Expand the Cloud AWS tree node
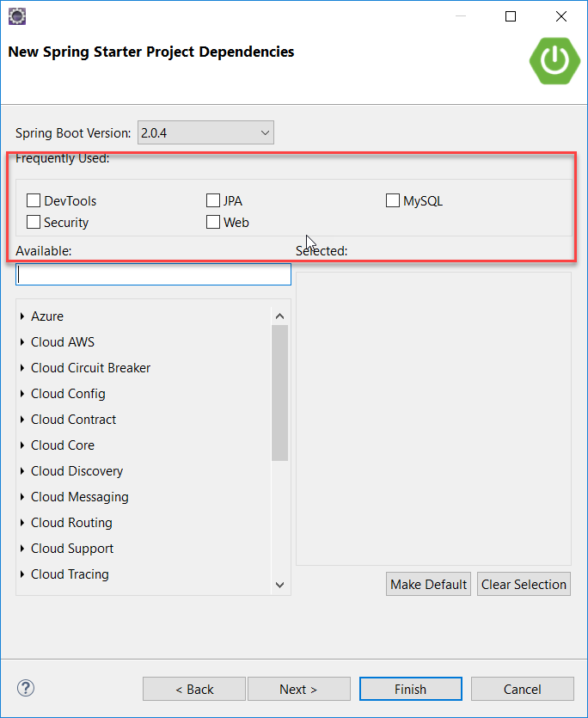Viewport: 588px width, 718px height. pyautogui.click(x=21, y=342)
